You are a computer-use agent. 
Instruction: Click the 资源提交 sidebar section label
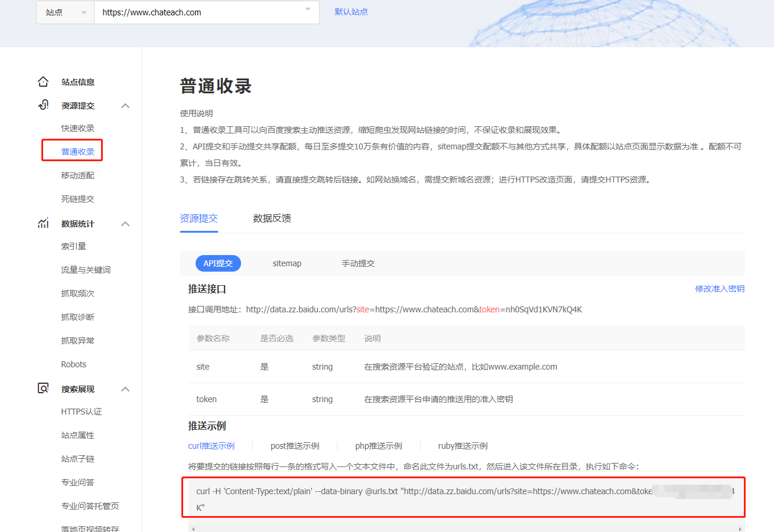point(77,106)
